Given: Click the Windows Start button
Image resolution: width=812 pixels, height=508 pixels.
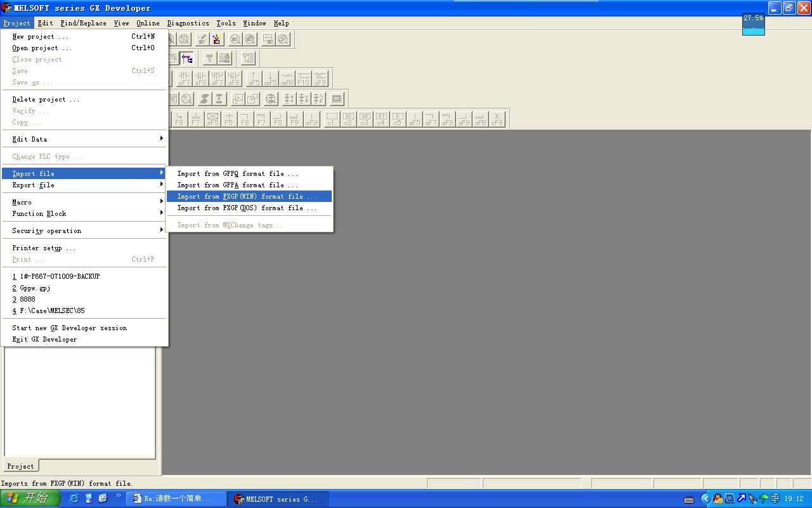Looking at the screenshot, I should (x=30, y=498).
